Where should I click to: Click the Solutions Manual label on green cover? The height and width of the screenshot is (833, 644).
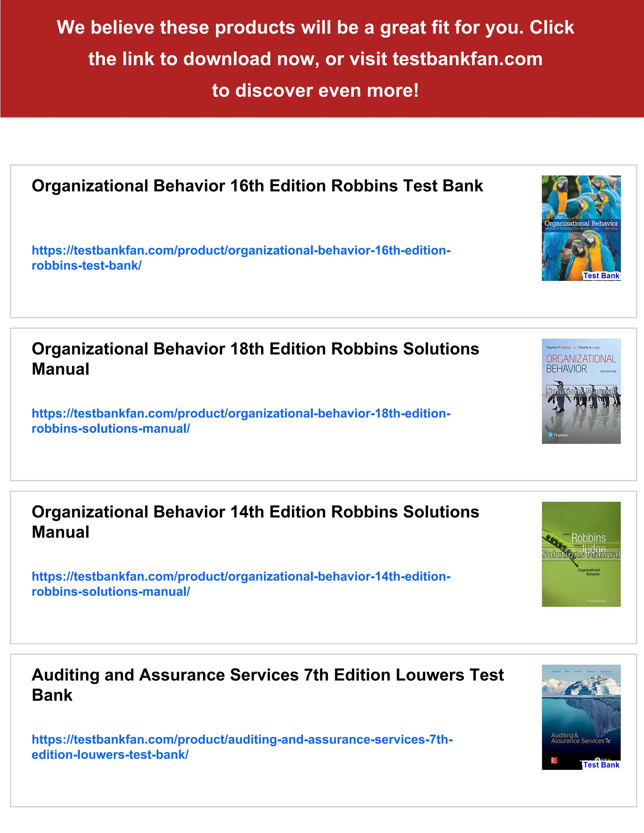(x=581, y=554)
